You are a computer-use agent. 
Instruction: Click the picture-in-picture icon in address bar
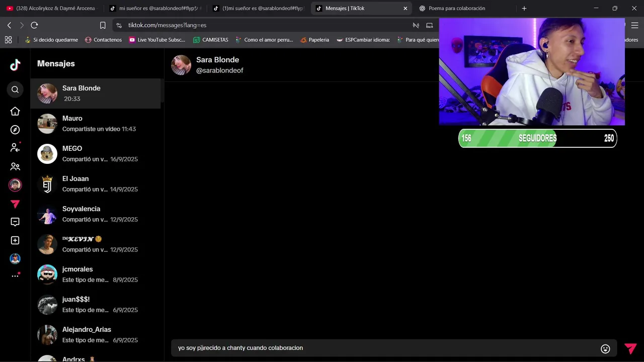click(429, 25)
